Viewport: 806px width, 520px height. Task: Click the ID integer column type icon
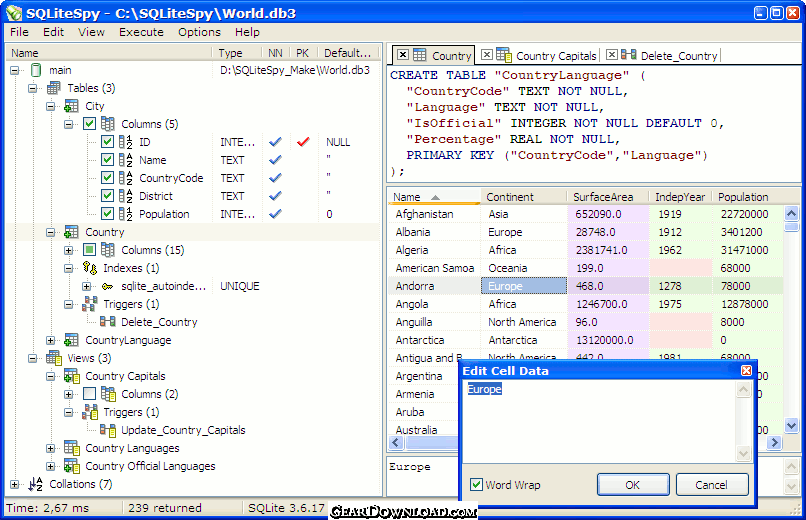tap(125, 142)
